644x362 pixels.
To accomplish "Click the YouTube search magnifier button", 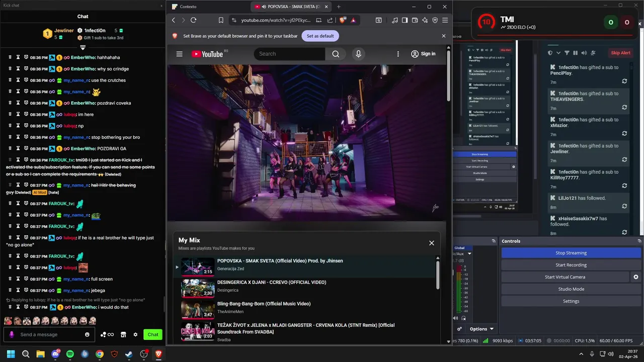I will click(336, 54).
